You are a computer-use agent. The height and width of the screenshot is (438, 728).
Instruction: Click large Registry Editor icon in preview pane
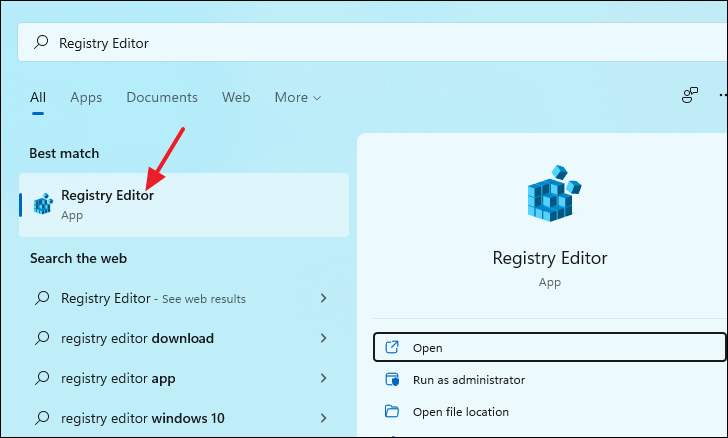(553, 193)
